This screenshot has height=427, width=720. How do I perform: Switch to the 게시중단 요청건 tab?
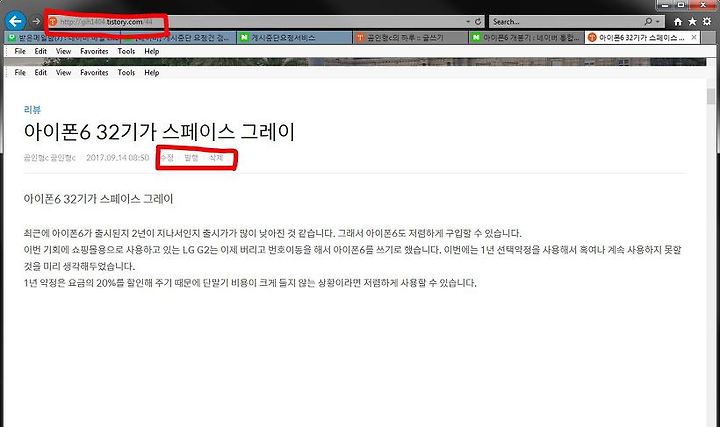click(178, 38)
